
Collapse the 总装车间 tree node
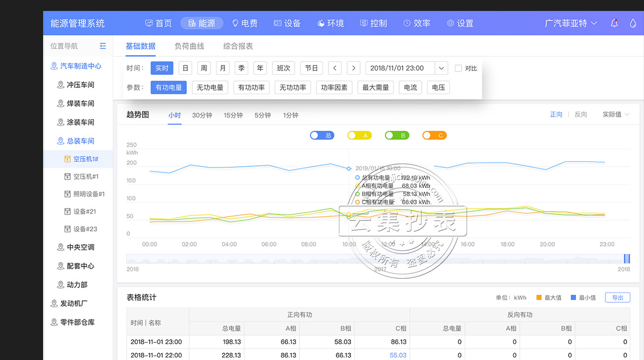pos(81,141)
